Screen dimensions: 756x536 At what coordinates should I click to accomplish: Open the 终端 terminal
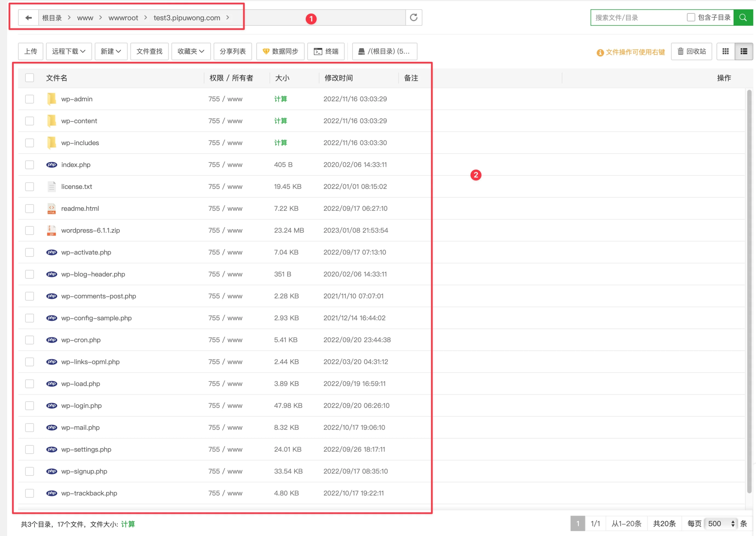[x=326, y=51]
